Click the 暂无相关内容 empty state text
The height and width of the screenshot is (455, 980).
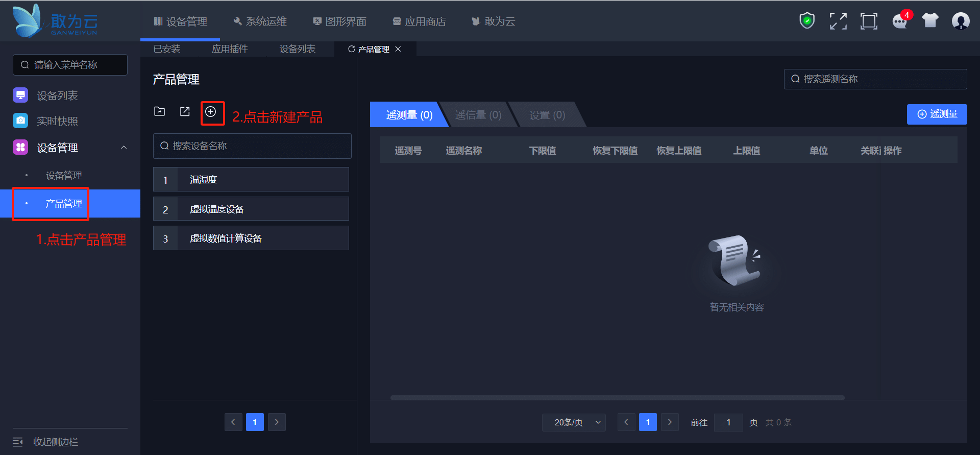point(737,307)
